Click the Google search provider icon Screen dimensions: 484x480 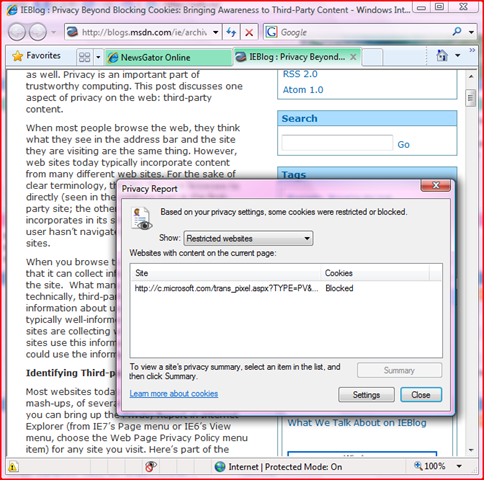point(271,32)
